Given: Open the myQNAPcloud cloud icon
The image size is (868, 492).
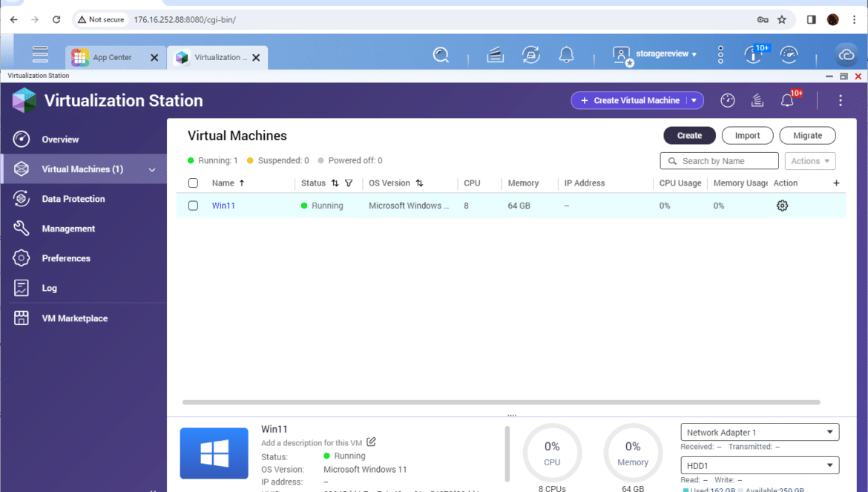Looking at the screenshot, I should tap(846, 55).
